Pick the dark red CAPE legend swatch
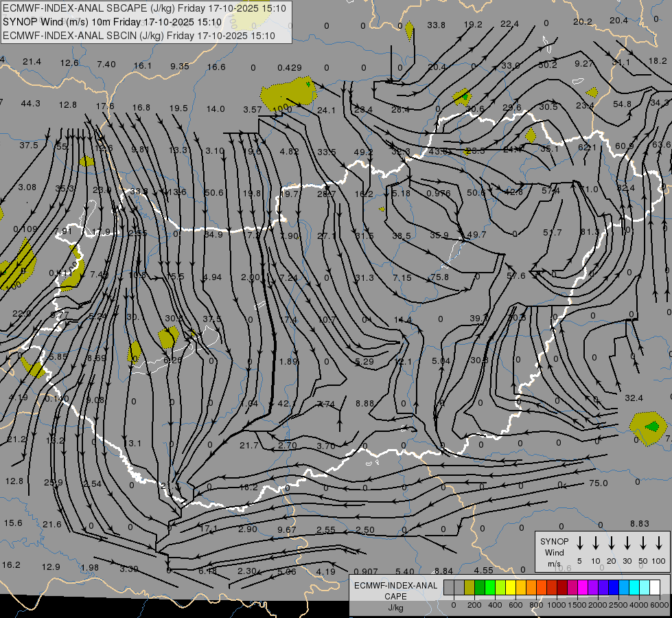This screenshot has width=672, height=618. tap(562, 588)
